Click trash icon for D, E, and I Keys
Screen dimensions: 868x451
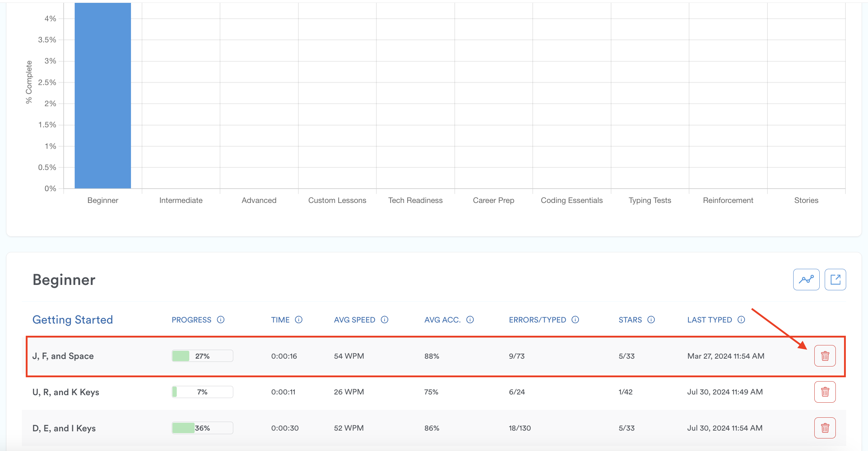coord(825,428)
